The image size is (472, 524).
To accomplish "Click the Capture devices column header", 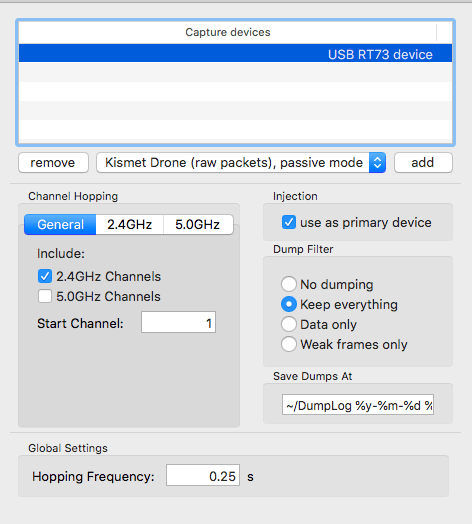I will tap(228, 32).
